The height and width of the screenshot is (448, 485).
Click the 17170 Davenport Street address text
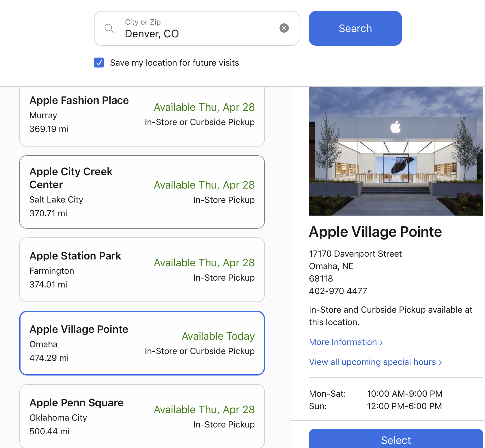point(355,254)
